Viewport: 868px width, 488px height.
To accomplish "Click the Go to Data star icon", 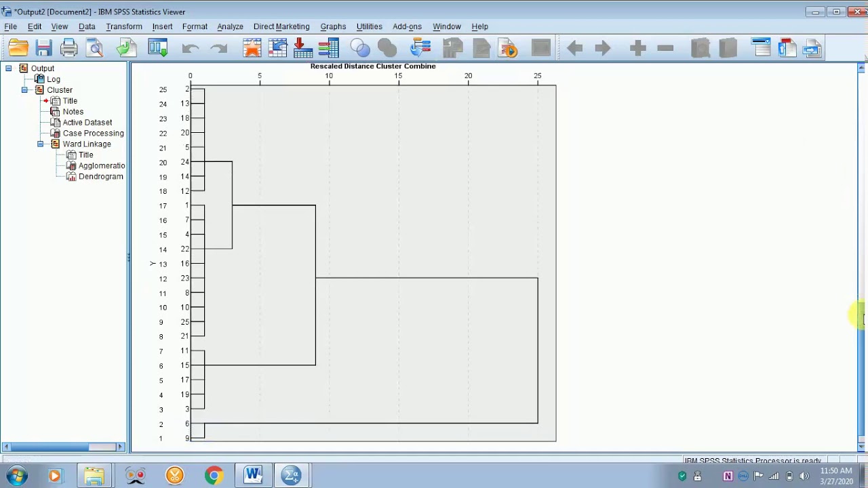I will [x=252, y=48].
